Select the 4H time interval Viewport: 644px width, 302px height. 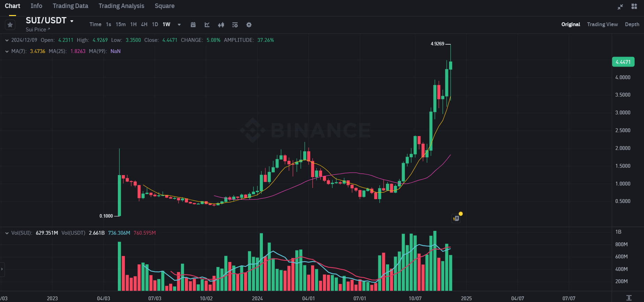pos(144,24)
